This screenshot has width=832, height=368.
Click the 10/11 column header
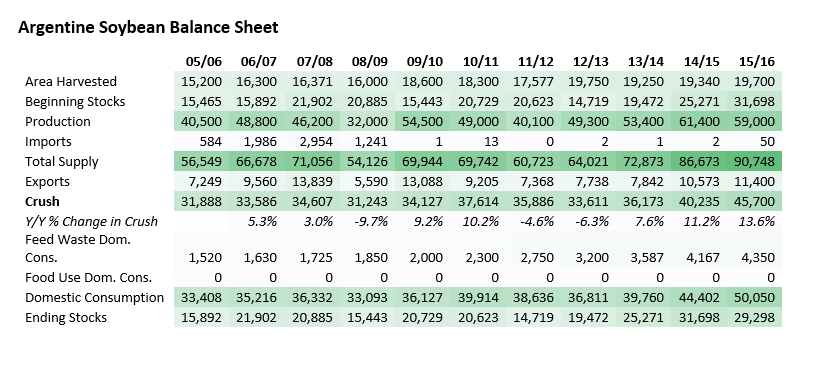480,62
